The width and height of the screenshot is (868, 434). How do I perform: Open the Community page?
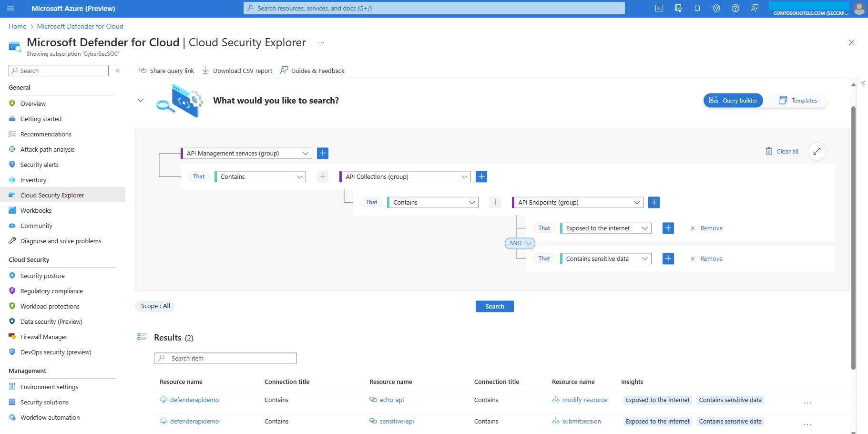click(x=37, y=226)
